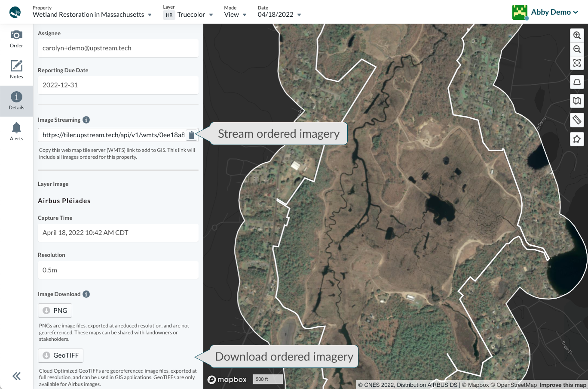588x389 pixels.
Task: Select the ruler measurement tool
Action: pos(577,120)
